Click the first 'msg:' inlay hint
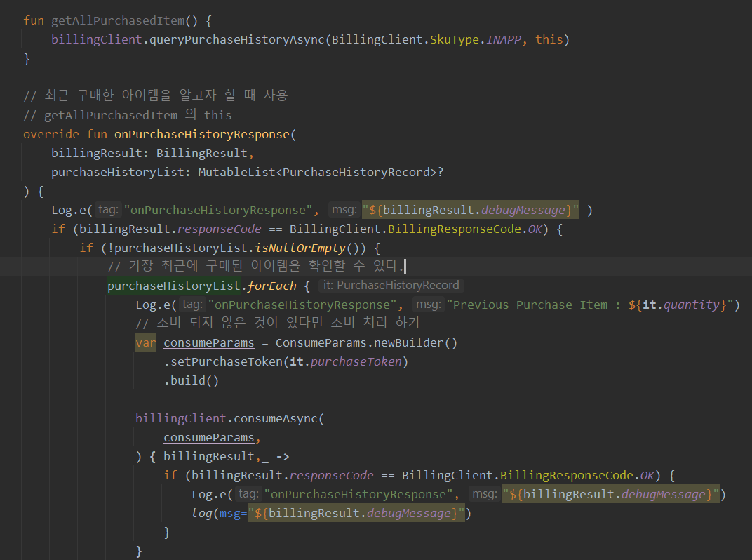This screenshot has height=560, width=752. (344, 210)
